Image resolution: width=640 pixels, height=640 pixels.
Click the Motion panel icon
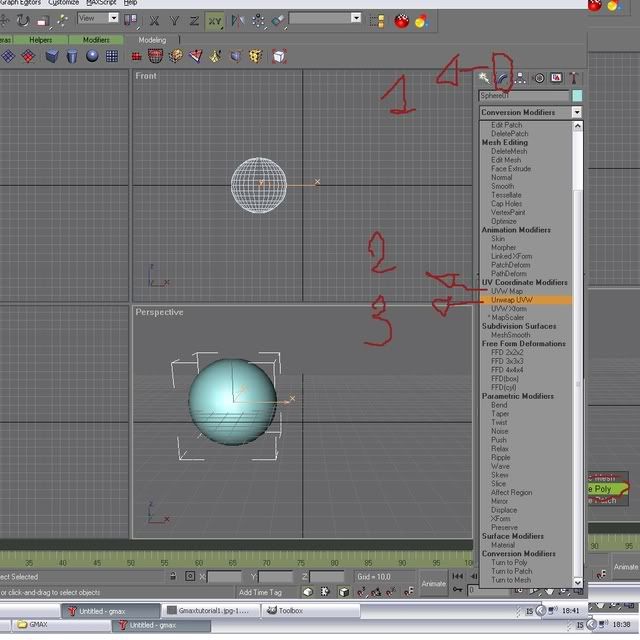(539, 78)
